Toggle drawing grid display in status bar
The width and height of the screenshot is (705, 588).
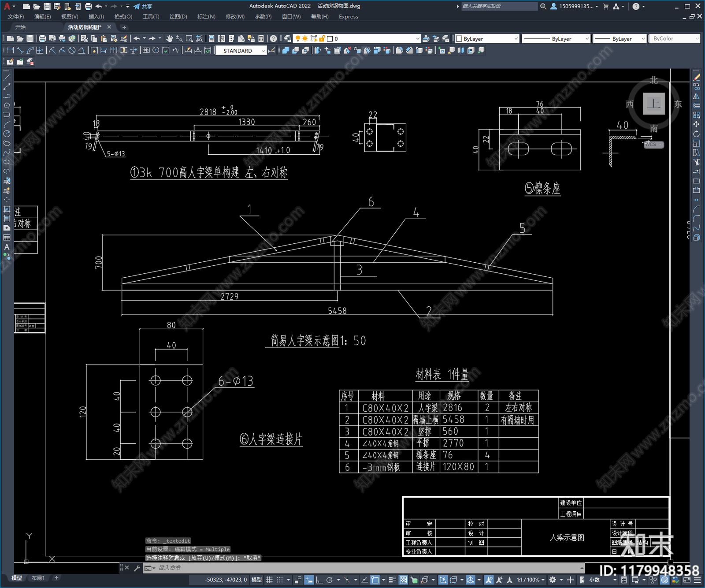click(x=269, y=580)
